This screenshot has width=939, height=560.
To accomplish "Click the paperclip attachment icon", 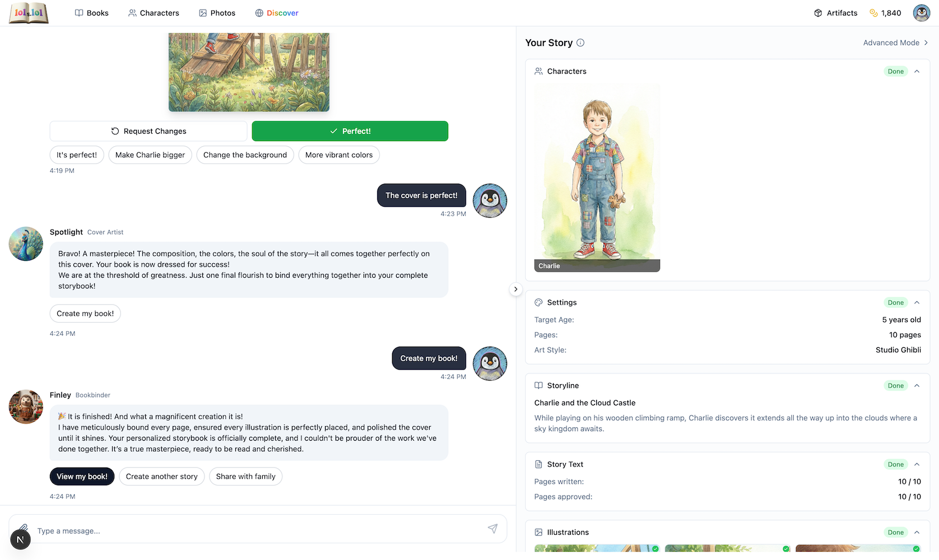I will pos(24,528).
